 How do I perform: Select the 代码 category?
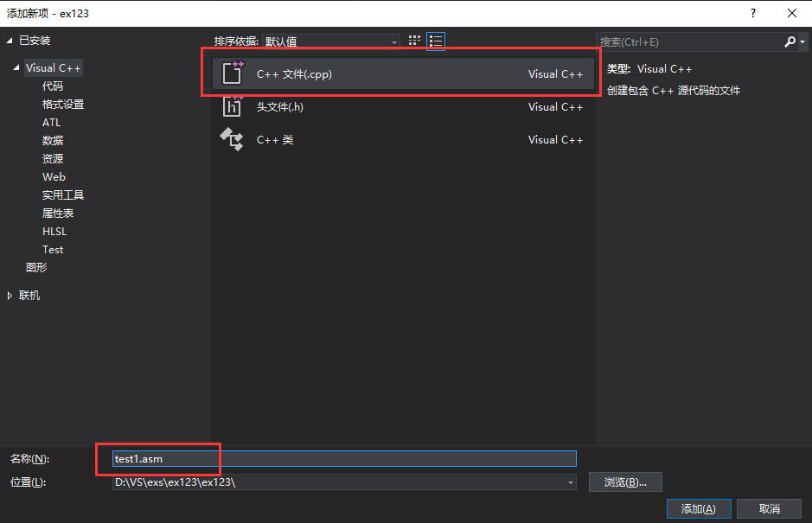pyautogui.click(x=52, y=86)
